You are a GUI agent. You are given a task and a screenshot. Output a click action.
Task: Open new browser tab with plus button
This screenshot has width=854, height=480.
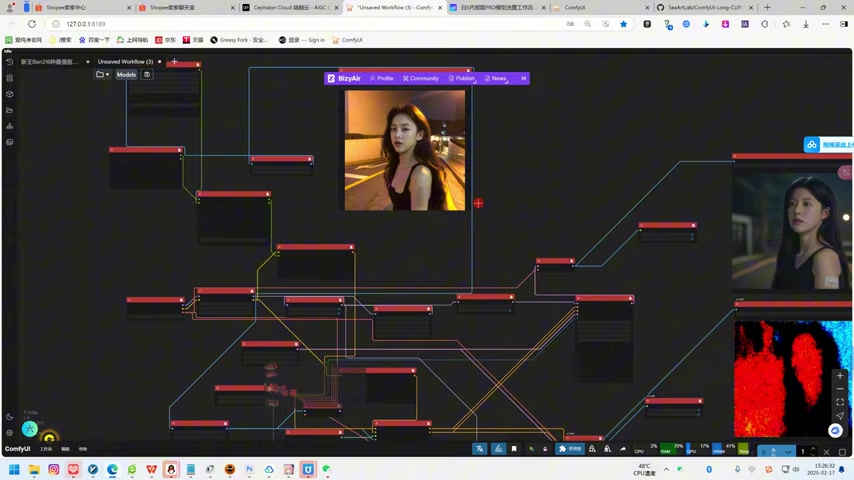coord(767,8)
